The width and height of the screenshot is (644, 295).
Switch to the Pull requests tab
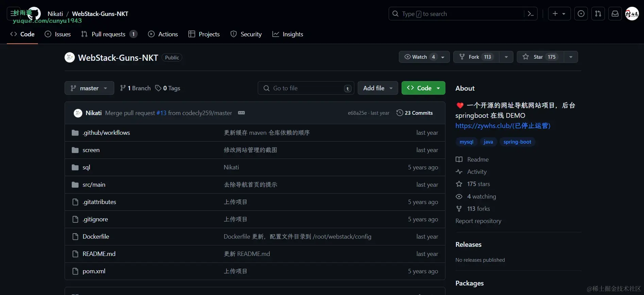109,34
